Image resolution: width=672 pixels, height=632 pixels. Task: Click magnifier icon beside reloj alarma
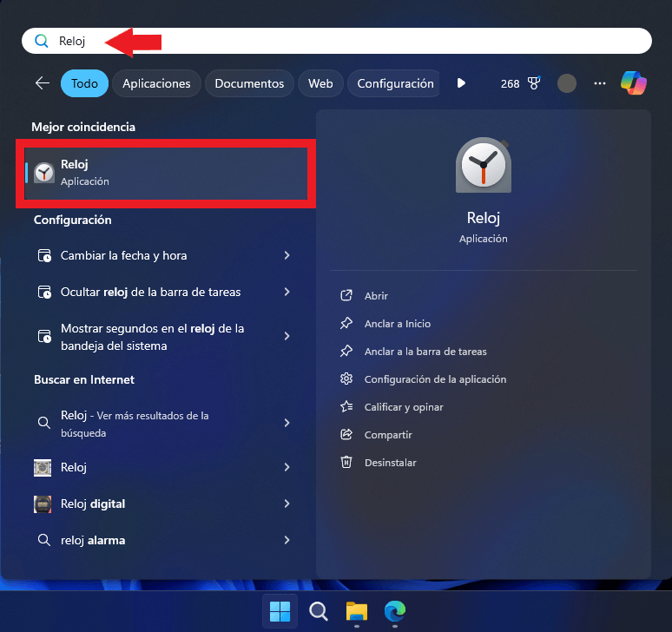pos(44,540)
